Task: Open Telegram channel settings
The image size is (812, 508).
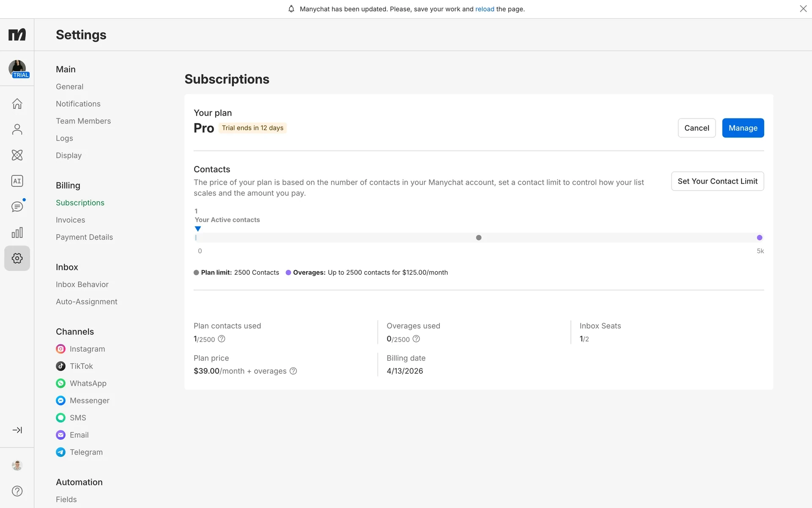Action: point(79,452)
